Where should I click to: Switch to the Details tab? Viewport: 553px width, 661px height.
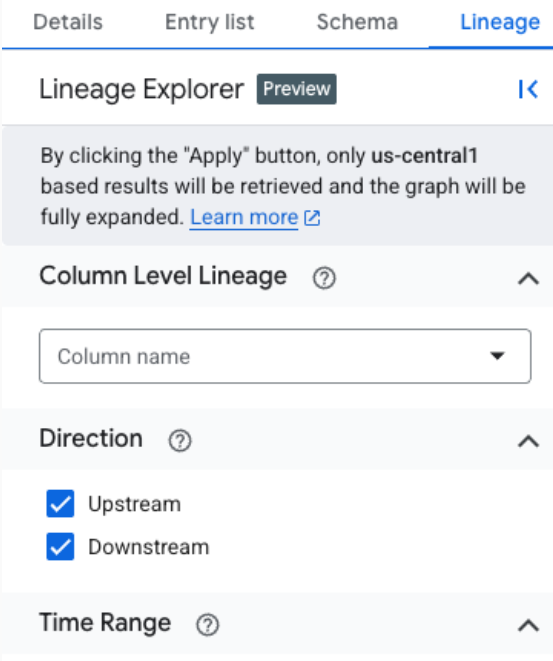68,22
